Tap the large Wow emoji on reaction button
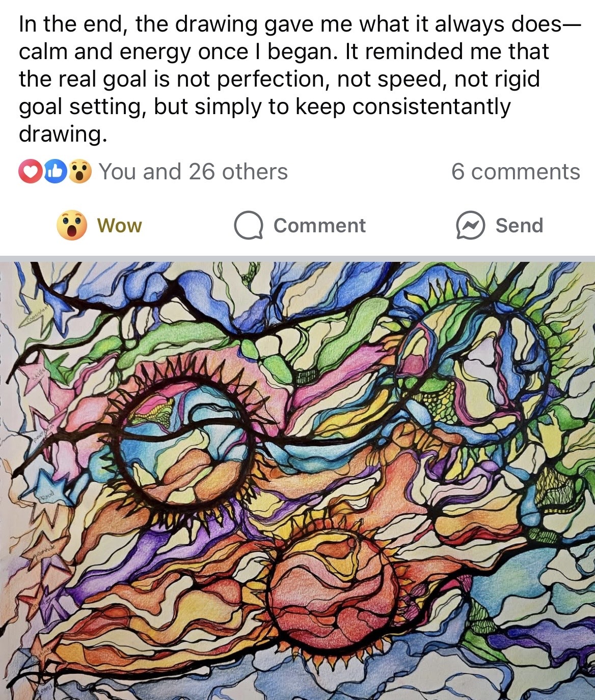Screen dimensions: 595x700 tap(71, 225)
